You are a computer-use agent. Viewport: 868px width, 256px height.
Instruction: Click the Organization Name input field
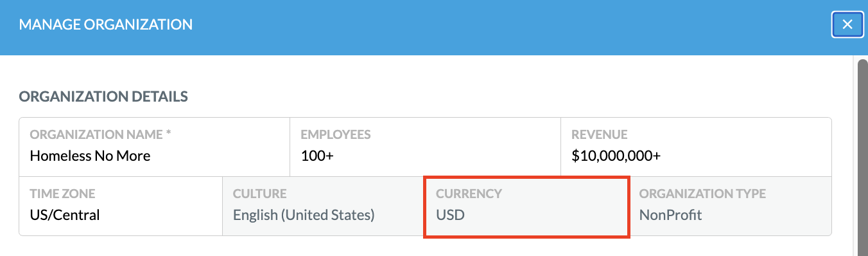(x=155, y=147)
